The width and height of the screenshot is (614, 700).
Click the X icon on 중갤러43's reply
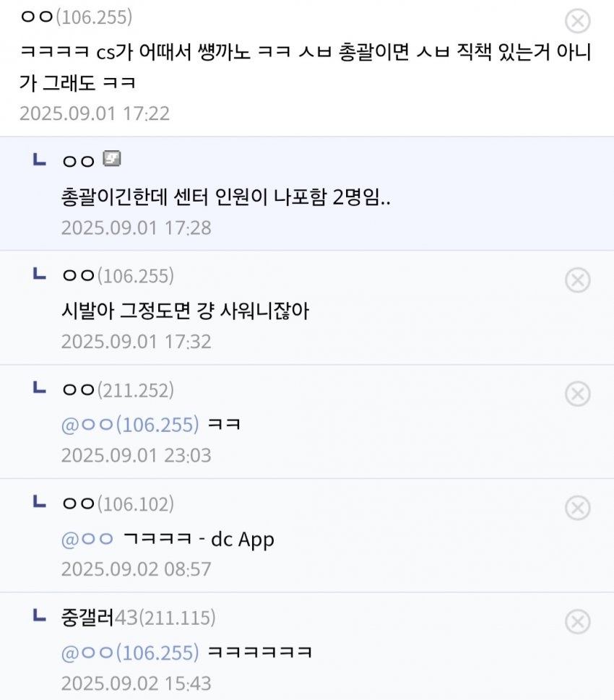point(576,621)
